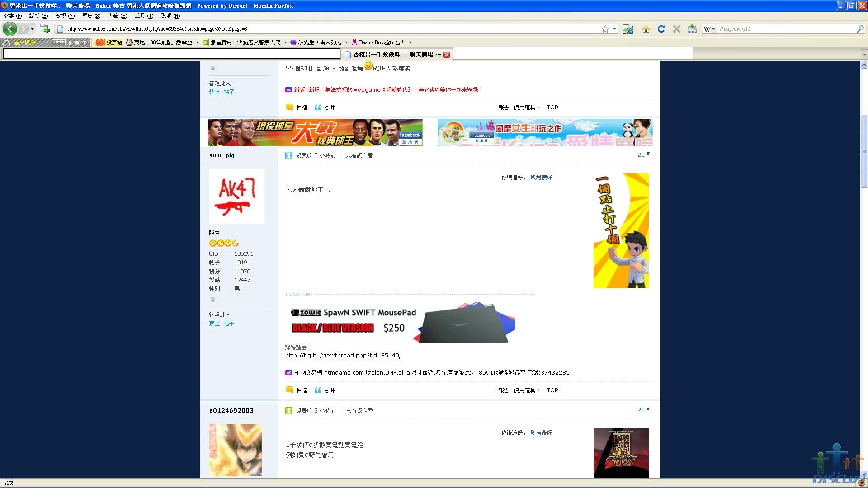Bookmark this page with the star icon

click(x=605, y=29)
